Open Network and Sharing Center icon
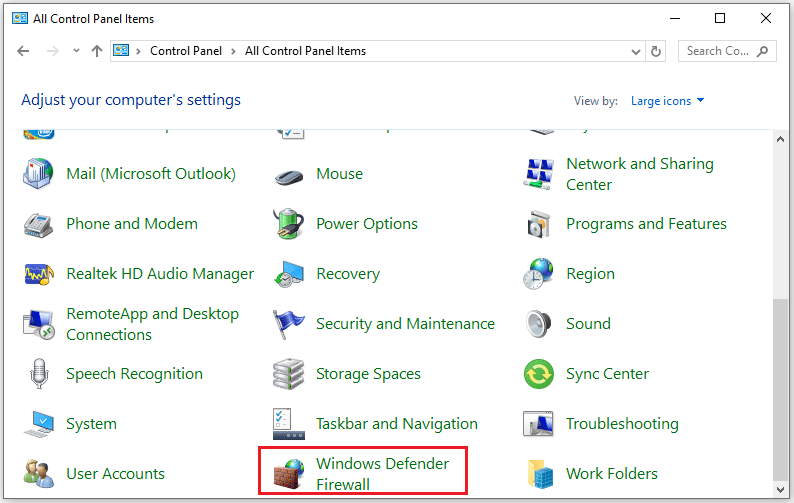 [x=538, y=174]
